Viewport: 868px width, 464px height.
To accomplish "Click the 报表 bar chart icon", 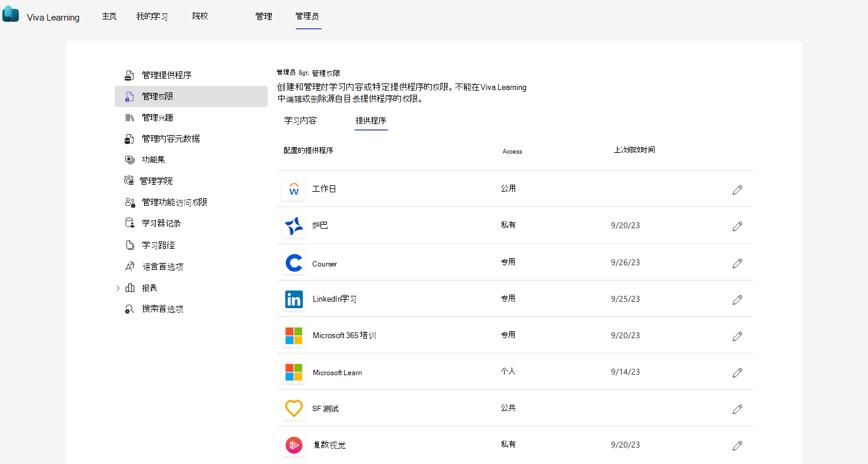I will pyautogui.click(x=129, y=288).
